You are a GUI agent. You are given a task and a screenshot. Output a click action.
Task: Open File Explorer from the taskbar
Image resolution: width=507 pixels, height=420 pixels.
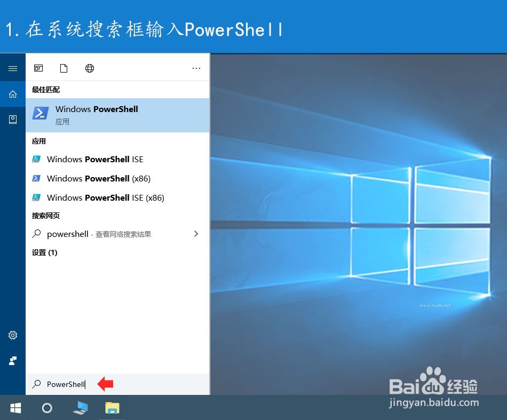[x=112, y=408]
